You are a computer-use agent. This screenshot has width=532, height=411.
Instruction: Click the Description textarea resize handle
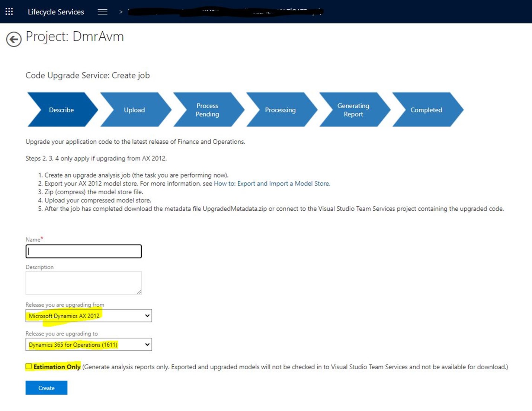(139, 292)
